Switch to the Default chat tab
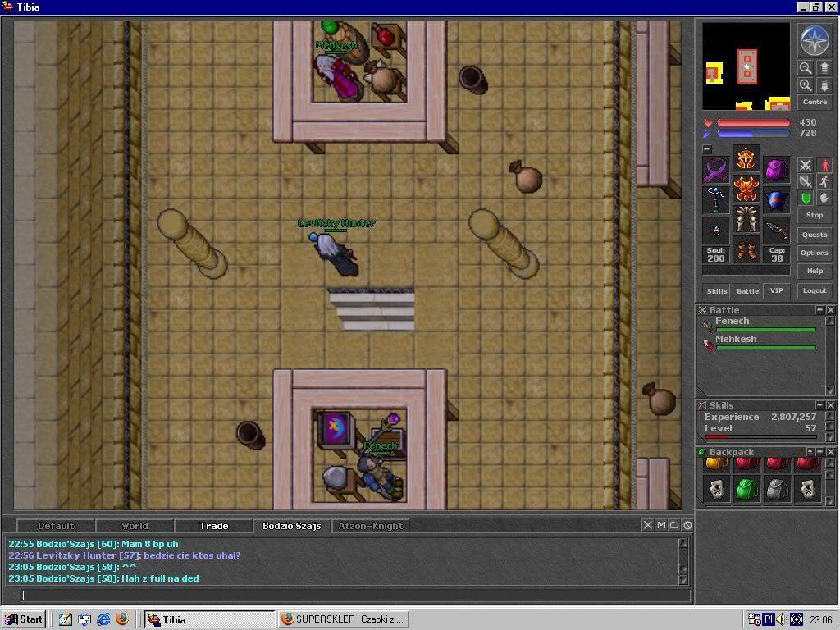 (x=56, y=526)
